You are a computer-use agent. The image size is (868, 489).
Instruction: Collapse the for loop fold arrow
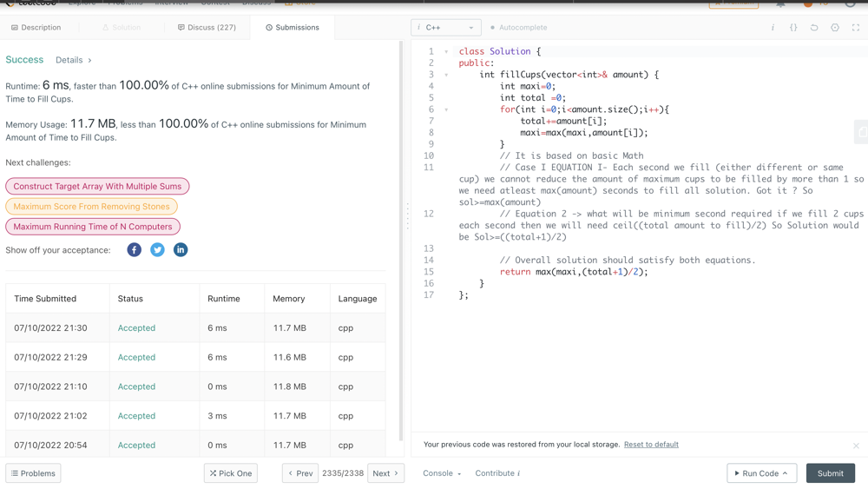pos(446,109)
